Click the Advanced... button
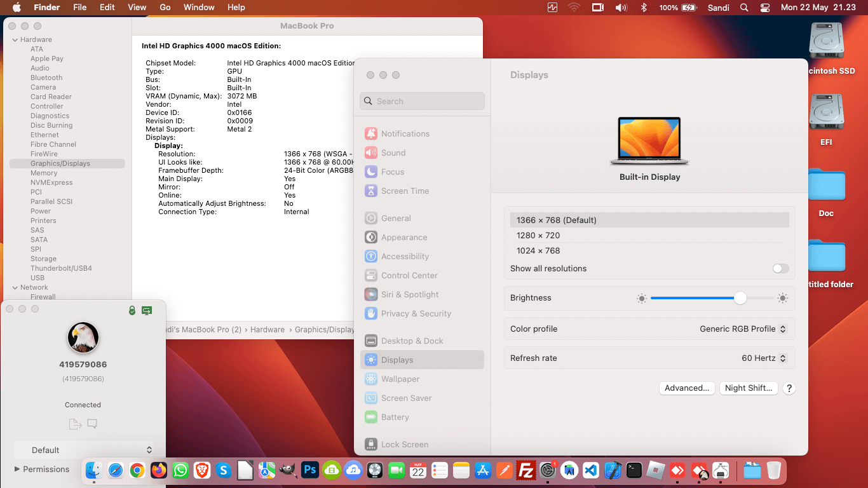 687,388
